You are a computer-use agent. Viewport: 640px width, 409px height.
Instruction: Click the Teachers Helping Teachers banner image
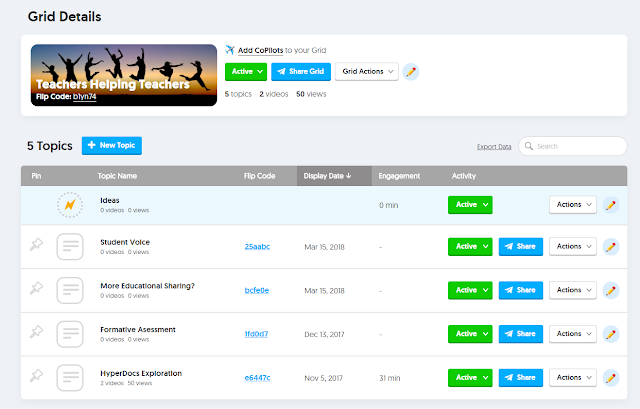[124, 75]
